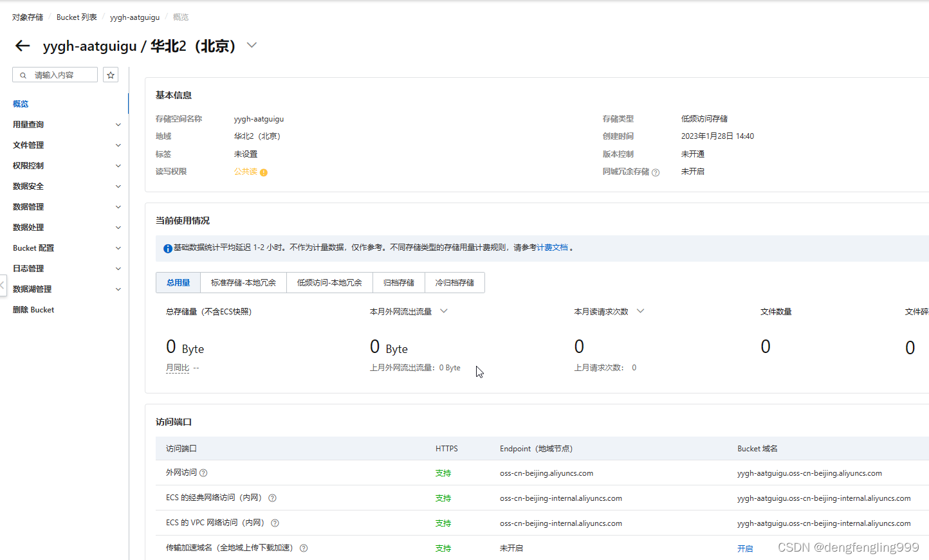
Task: Expand the Bucket 配置 menu
Action: (x=118, y=248)
